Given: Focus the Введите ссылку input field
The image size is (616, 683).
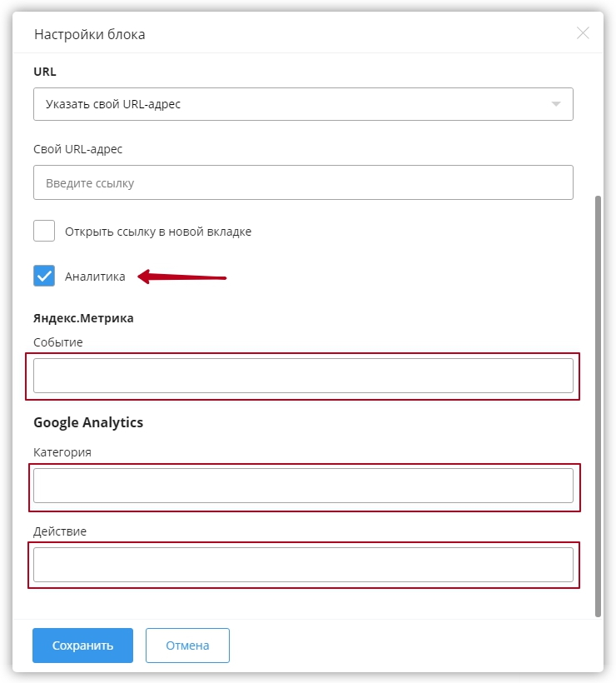Looking at the screenshot, I should coord(303,182).
